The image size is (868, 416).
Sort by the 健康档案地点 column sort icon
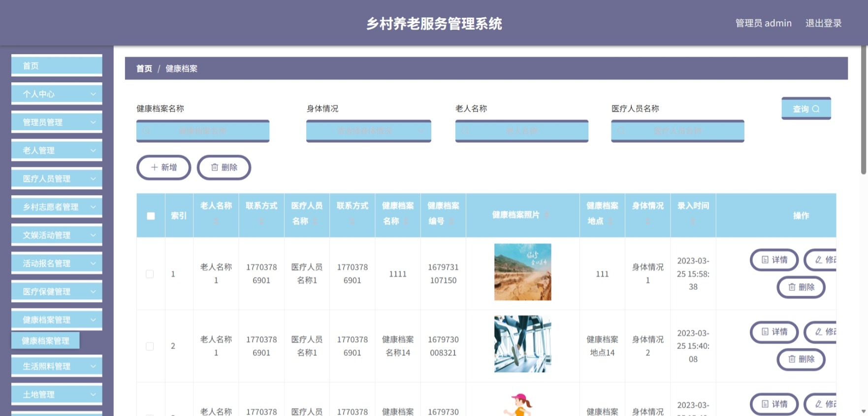tap(611, 221)
